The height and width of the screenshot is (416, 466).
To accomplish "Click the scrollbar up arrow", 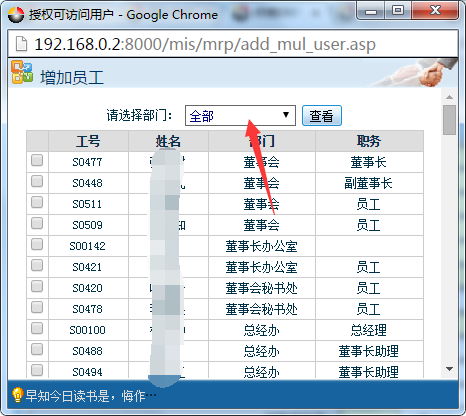I will [449, 97].
